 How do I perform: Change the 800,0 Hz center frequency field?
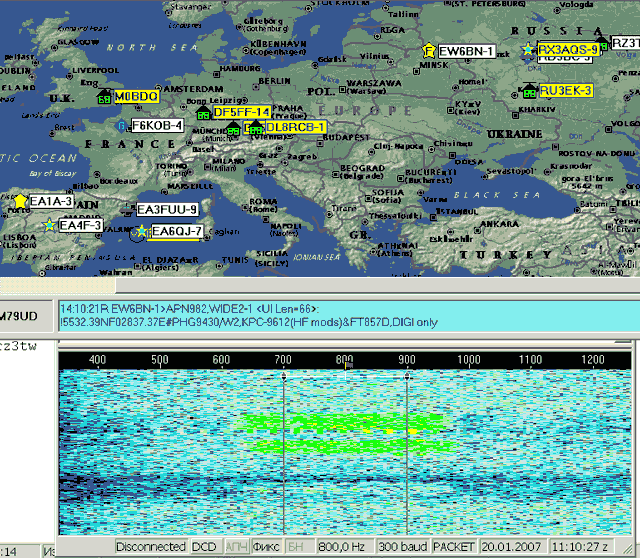click(x=341, y=547)
